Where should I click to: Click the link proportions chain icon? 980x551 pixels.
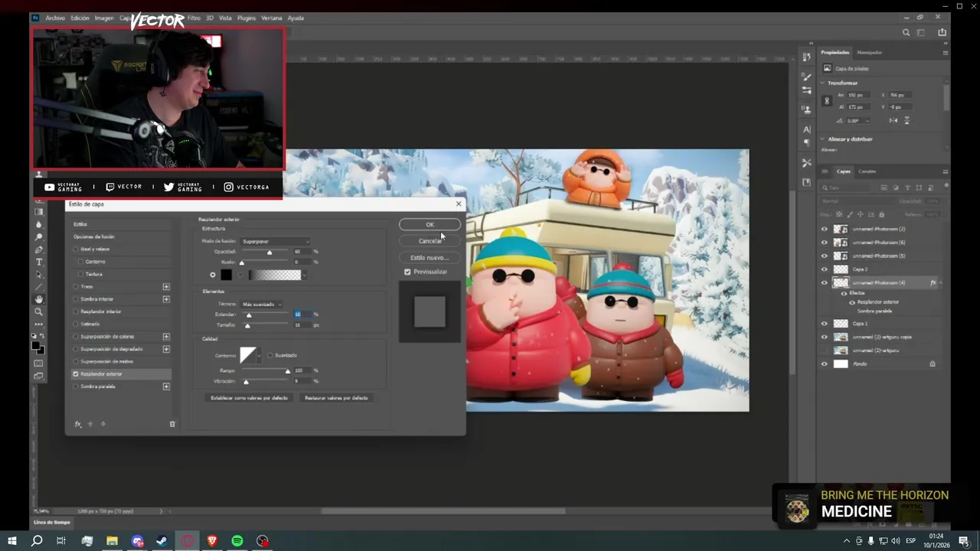tap(826, 101)
